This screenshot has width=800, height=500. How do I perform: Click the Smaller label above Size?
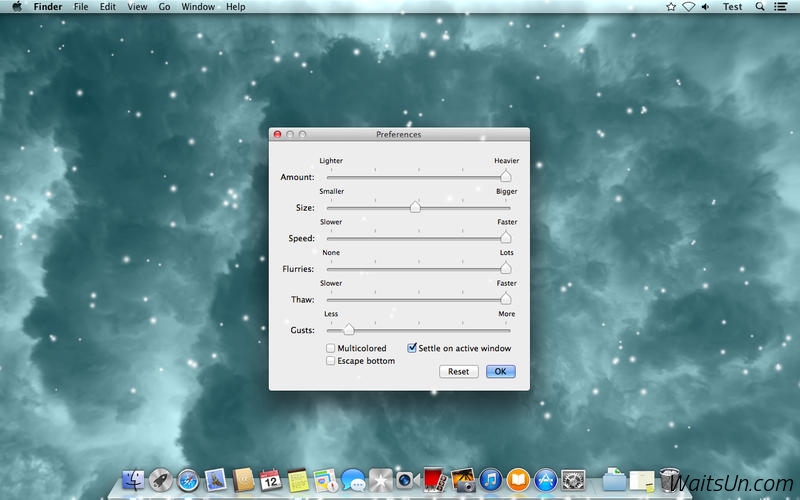(x=332, y=191)
